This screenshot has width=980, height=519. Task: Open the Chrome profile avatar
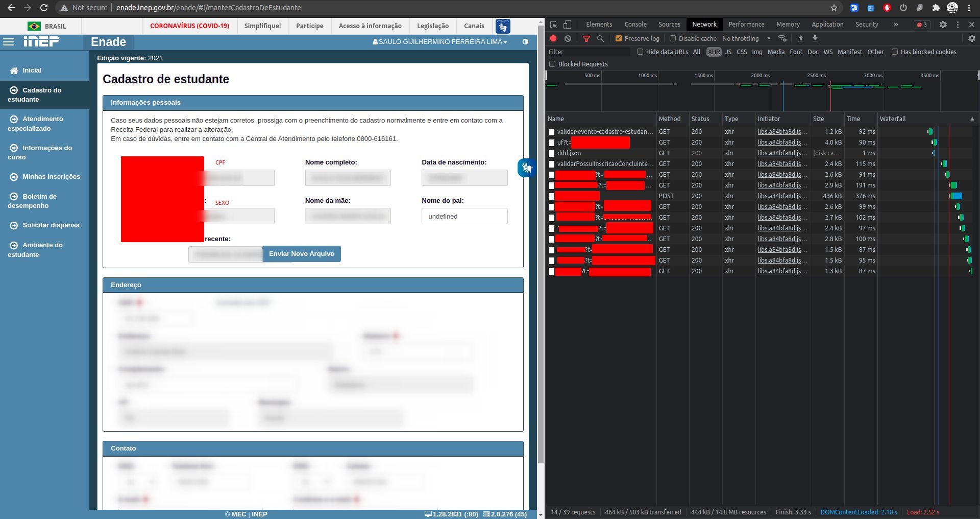pyautogui.click(x=952, y=8)
